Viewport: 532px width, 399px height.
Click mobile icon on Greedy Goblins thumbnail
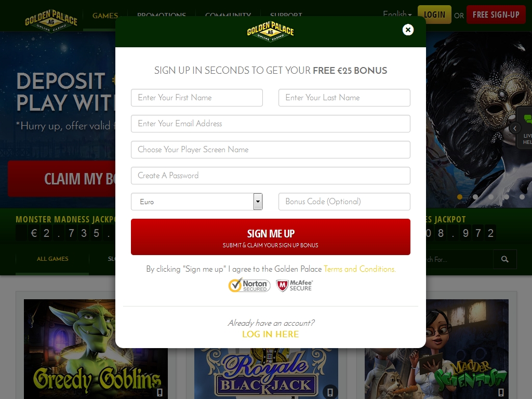(159, 393)
